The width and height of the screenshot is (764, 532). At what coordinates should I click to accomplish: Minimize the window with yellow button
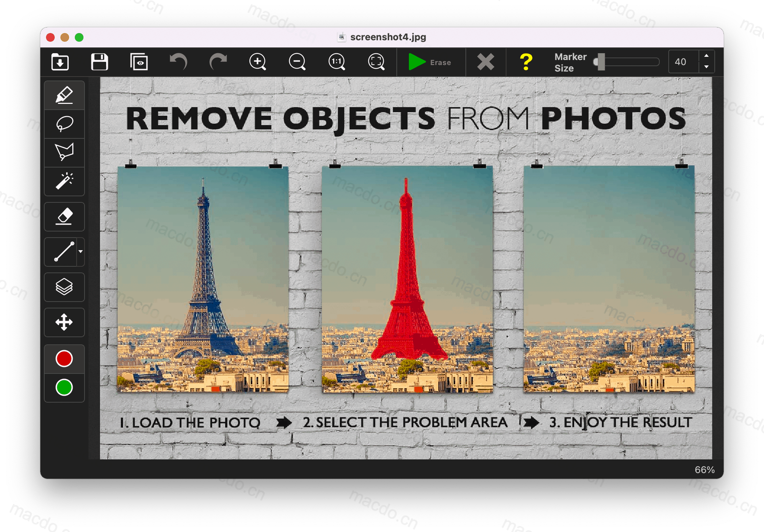[65, 37]
